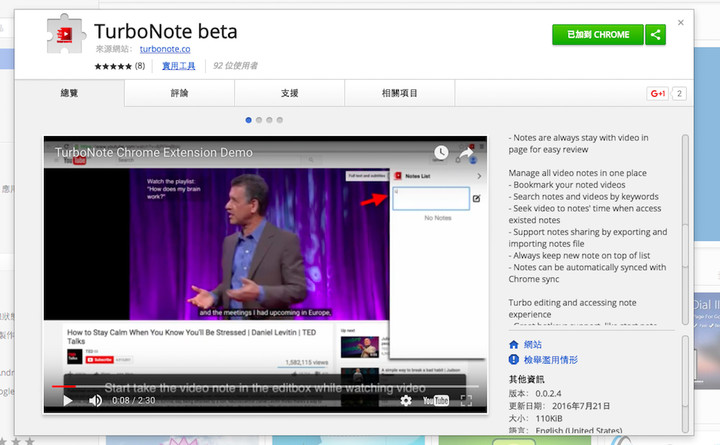The image size is (720, 445).
Task: Click the report abuse exclamation icon
Action: click(x=514, y=360)
